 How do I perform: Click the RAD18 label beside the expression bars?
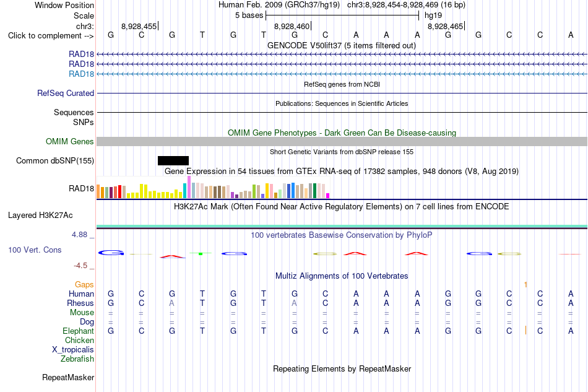point(81,188)
